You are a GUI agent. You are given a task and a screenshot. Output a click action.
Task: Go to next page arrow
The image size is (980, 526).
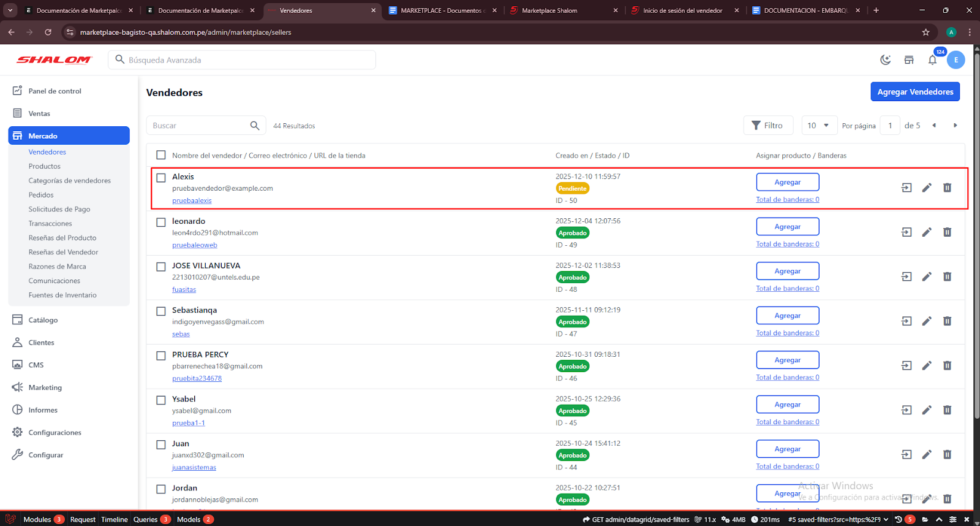(955, 126)
